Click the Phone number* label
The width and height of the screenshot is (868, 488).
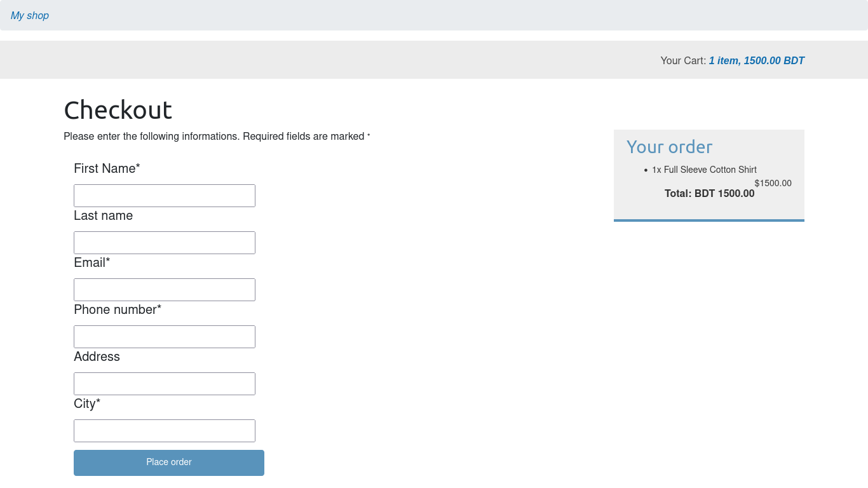pos(118,309)
